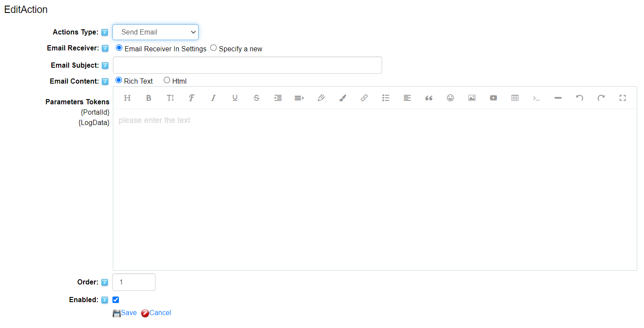Uncheck the Enabled checkbox
Image resolution: width=644 pixels, height=328 pixels.
pos(115,300)
